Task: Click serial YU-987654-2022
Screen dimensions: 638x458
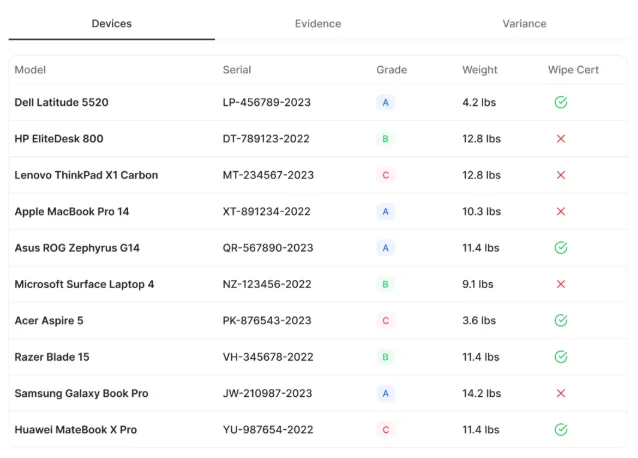Action: (x=268, y=430)
